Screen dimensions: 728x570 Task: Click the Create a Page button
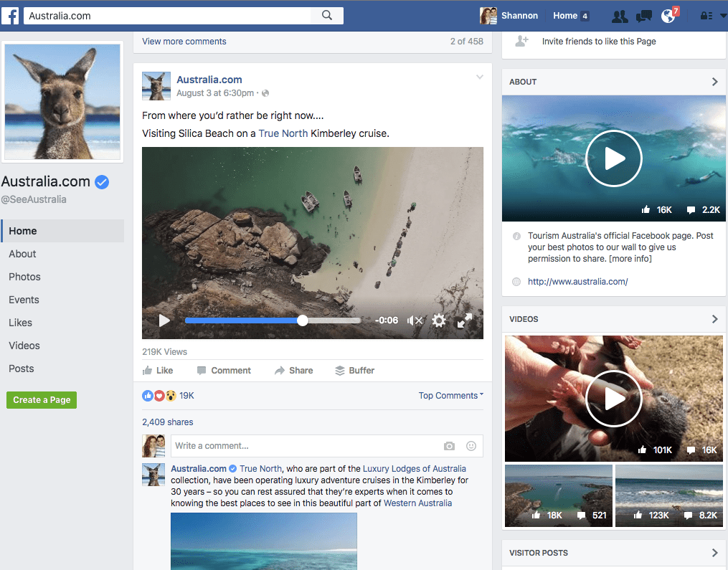click(x=42, y=400)
